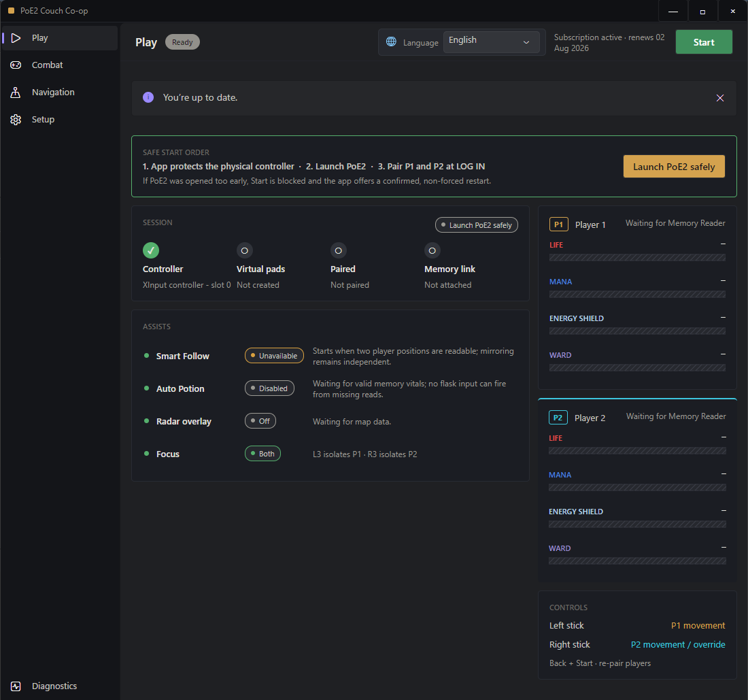The image size is (748, 700).
Task: Open Diagnostics at bottom of sidebar
Action: tap(60, 686)
